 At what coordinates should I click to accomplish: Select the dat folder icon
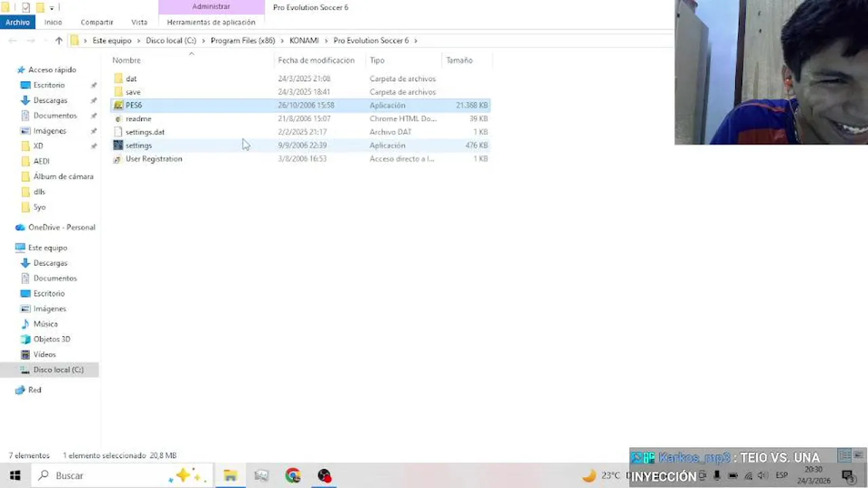click(x=118, y=79)
